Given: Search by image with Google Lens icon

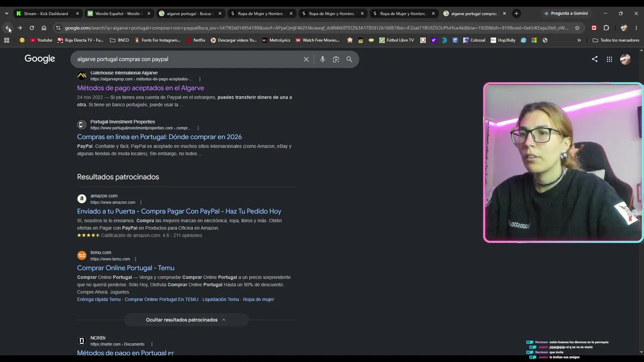Looking at the screenshot, I should pyautogui.click(x=336, y=59).
